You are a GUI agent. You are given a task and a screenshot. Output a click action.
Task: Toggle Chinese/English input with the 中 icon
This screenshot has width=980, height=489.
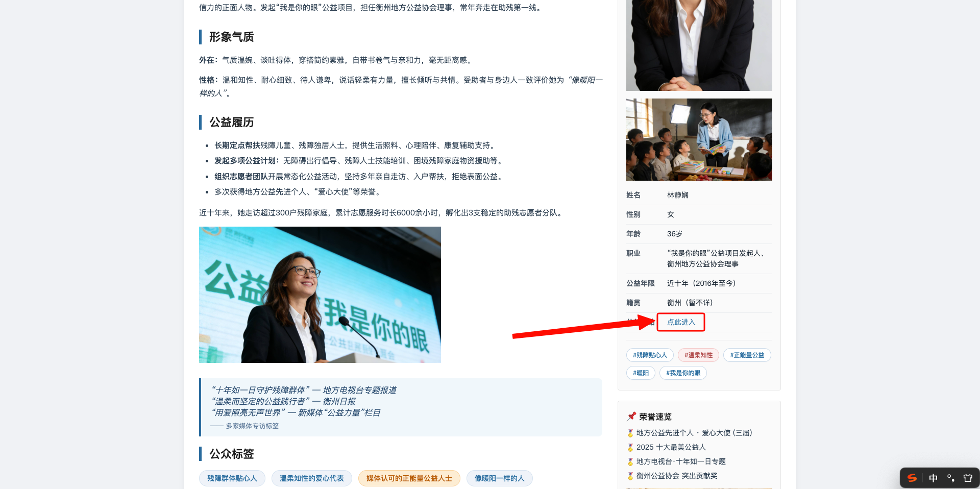pyautogui.click(x=933, y=478)
